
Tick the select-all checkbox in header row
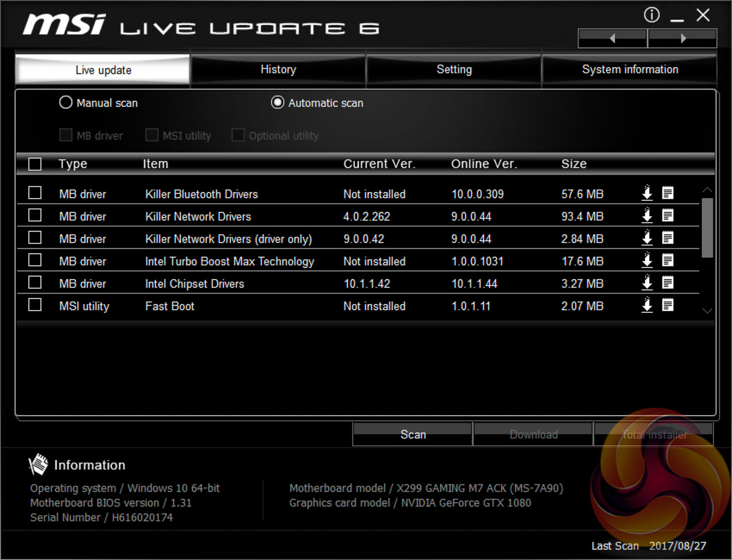[35, 164]
